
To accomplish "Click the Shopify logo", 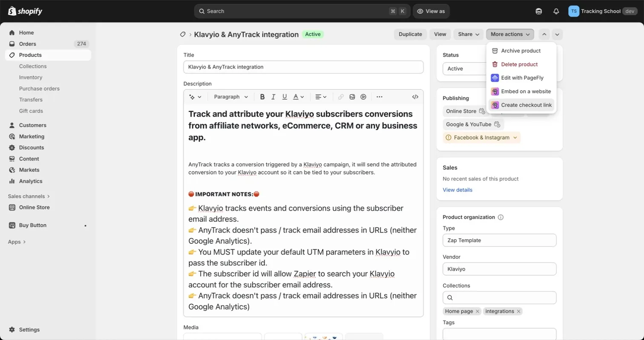I will click(x=25, y=11).
